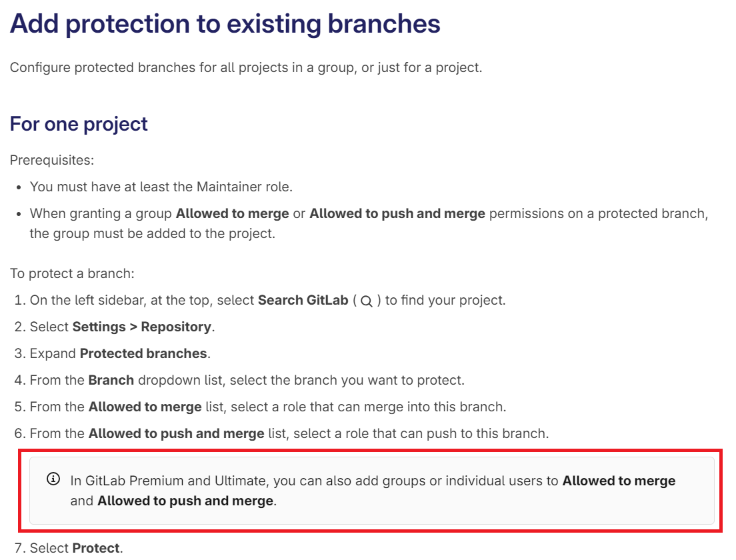Click the info icon in the note box
The height and width of the screenshot is (560, 736).
[x=53, y=479]
